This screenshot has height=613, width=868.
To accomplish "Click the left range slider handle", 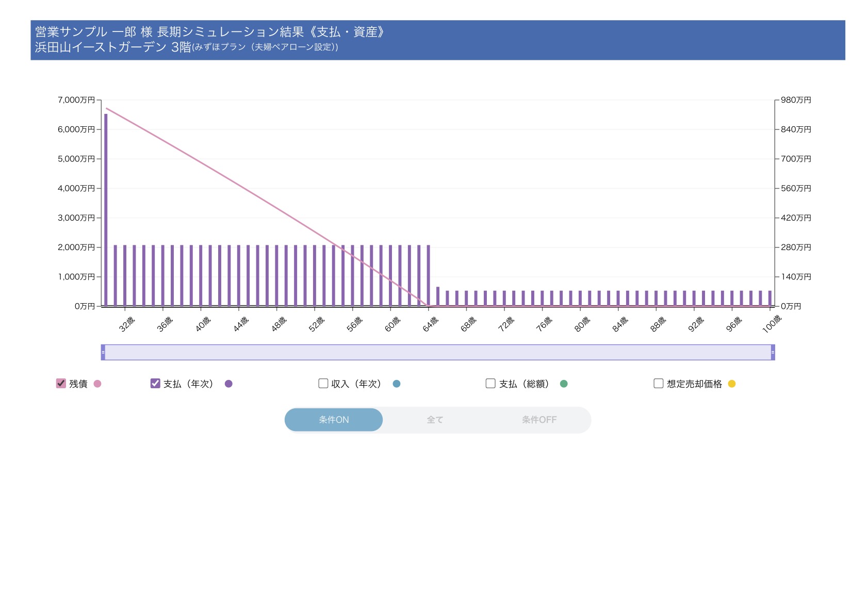I will 103,352.
